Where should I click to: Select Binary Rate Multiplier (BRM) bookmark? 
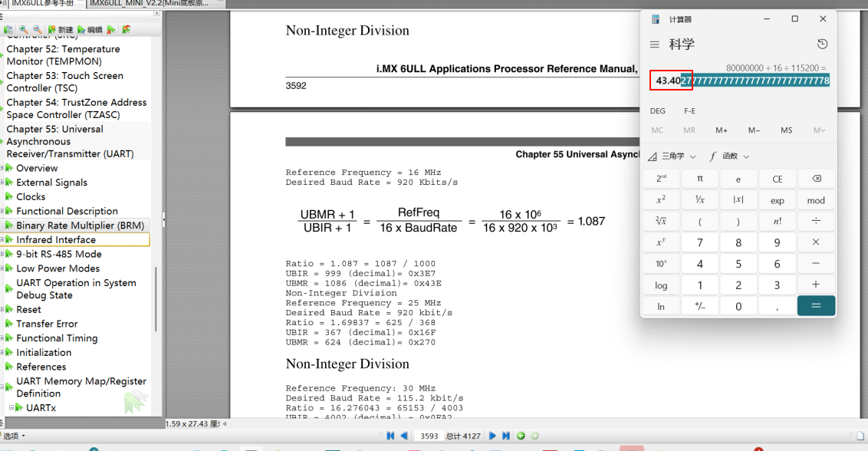[80, 225]
